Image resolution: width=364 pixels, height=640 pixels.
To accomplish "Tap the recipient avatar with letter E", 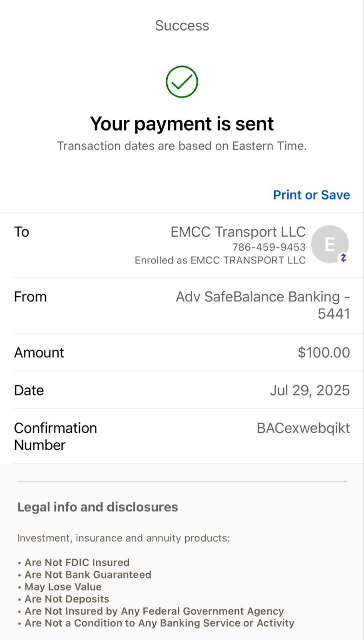I will [330, 244].
